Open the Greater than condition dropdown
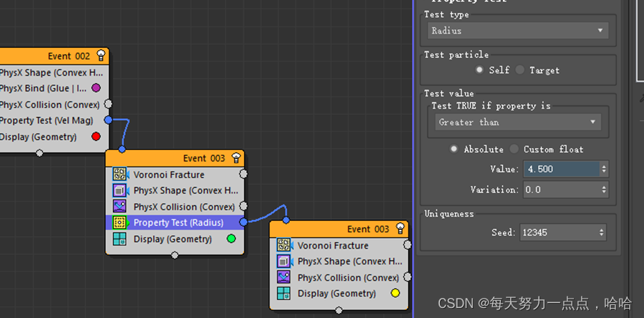 (518, 122)
